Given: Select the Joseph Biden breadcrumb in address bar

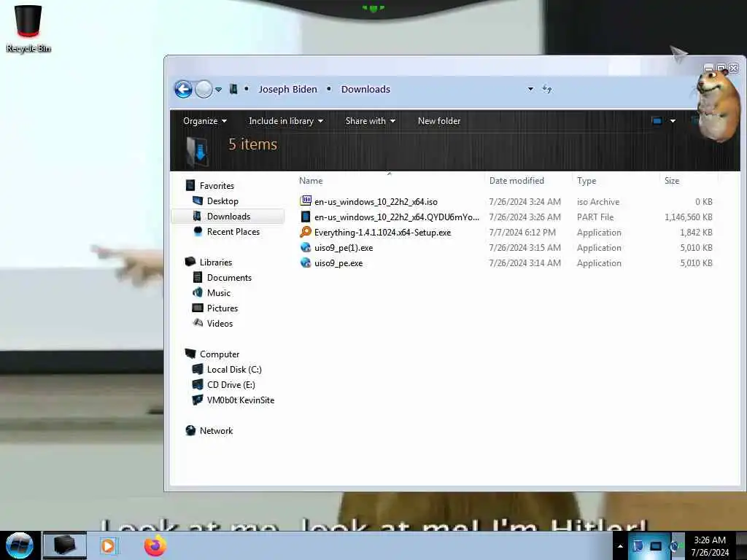Looking at the screenshot, I should click(x=287, y=89).
